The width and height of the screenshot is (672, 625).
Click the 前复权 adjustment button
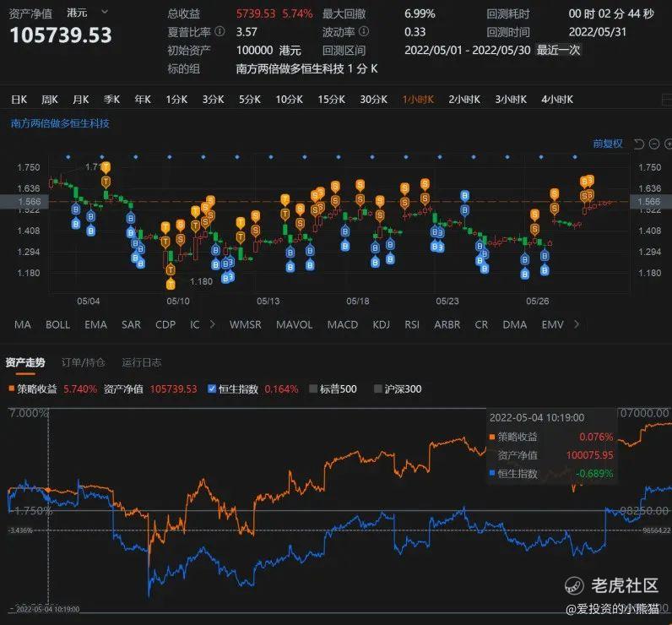point(608,144)
